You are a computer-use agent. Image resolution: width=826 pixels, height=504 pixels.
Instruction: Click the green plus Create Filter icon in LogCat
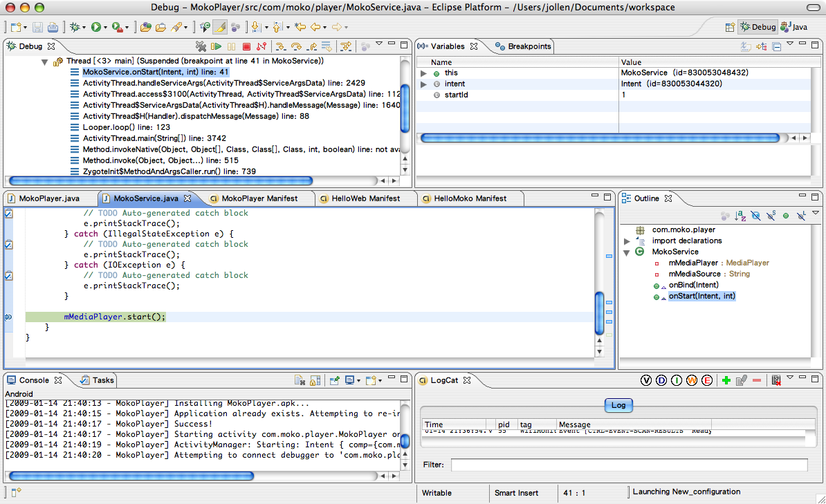(726, 380)
